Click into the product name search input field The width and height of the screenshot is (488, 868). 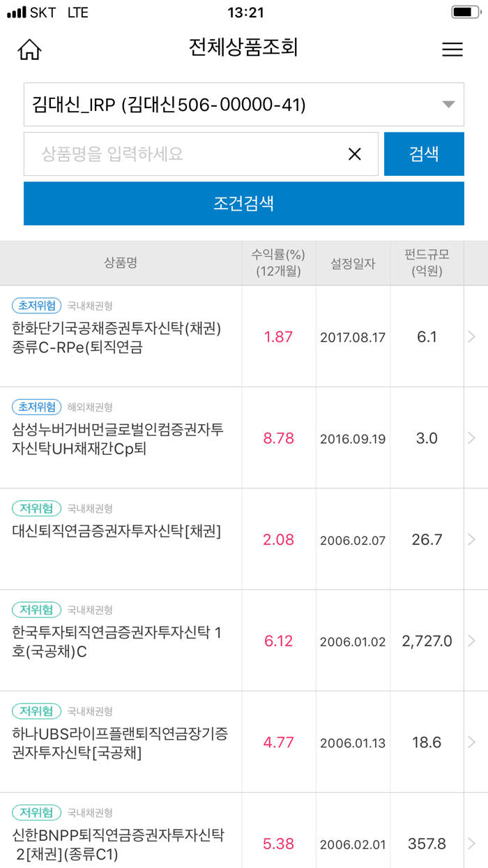(174, 154)
